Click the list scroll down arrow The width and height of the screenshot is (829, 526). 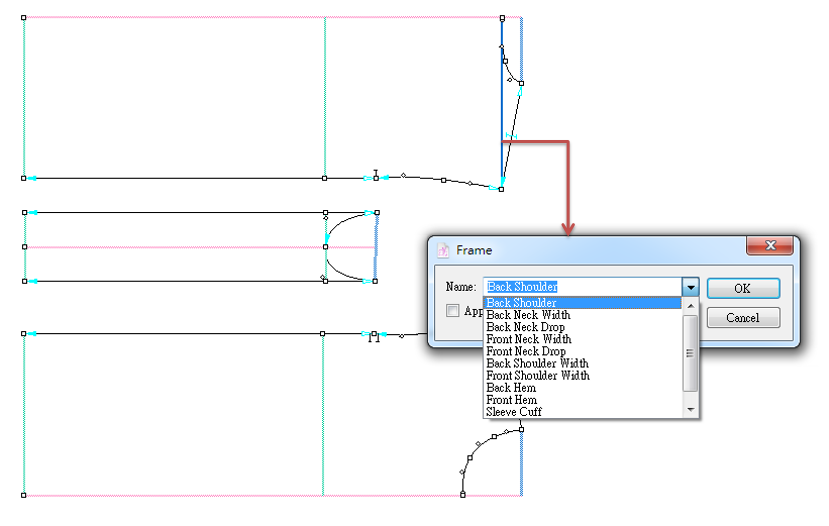coord(690,410)
